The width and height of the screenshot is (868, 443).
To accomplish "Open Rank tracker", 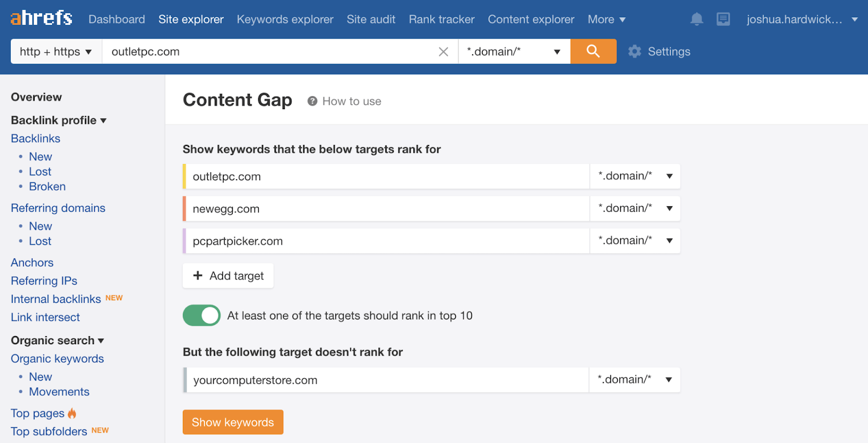I will point(442,20).
